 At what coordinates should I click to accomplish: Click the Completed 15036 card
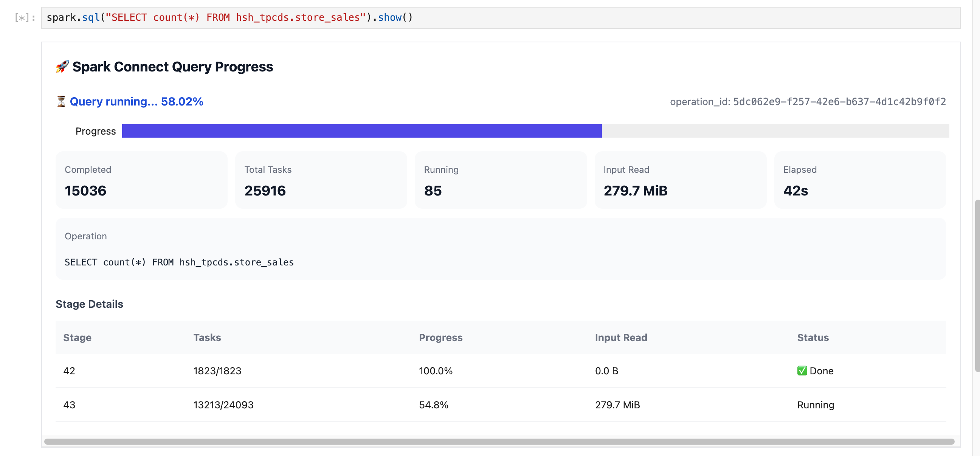pos(141,180)
